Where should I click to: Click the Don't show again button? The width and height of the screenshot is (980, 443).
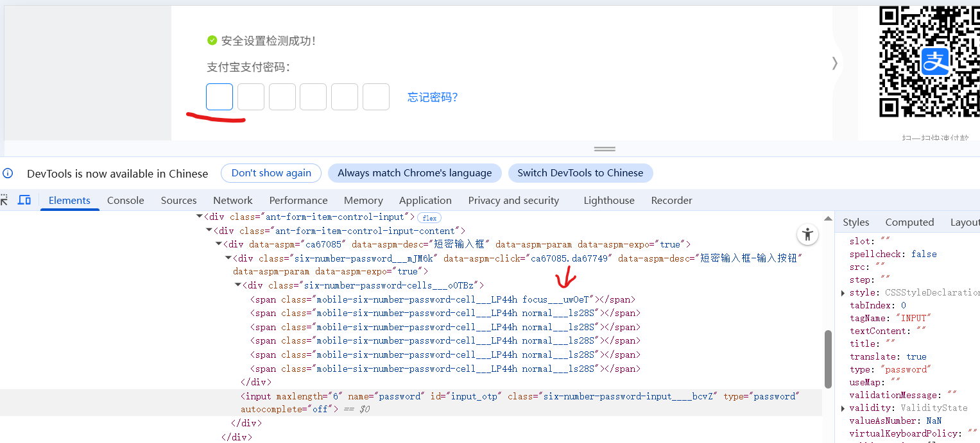(271, 173)
